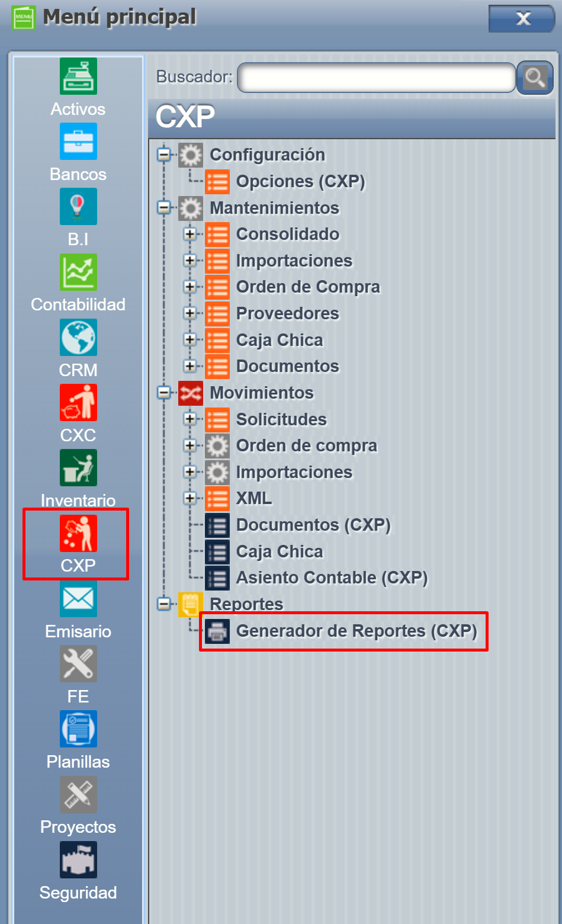The height and width of the screenshot is (924, 562).
Task: Click the Importaciones label under Mantenimientos
Action: [294, 261]
